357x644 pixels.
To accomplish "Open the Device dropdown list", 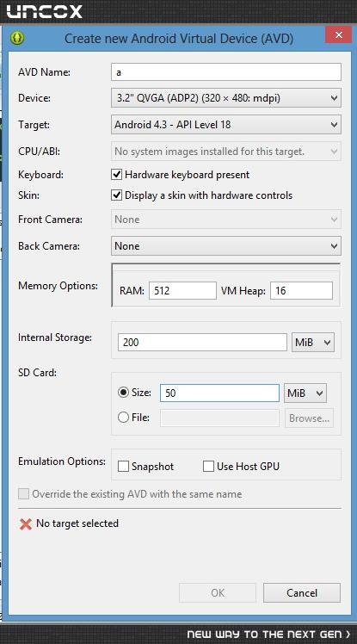I will click(x=225, y=98).
